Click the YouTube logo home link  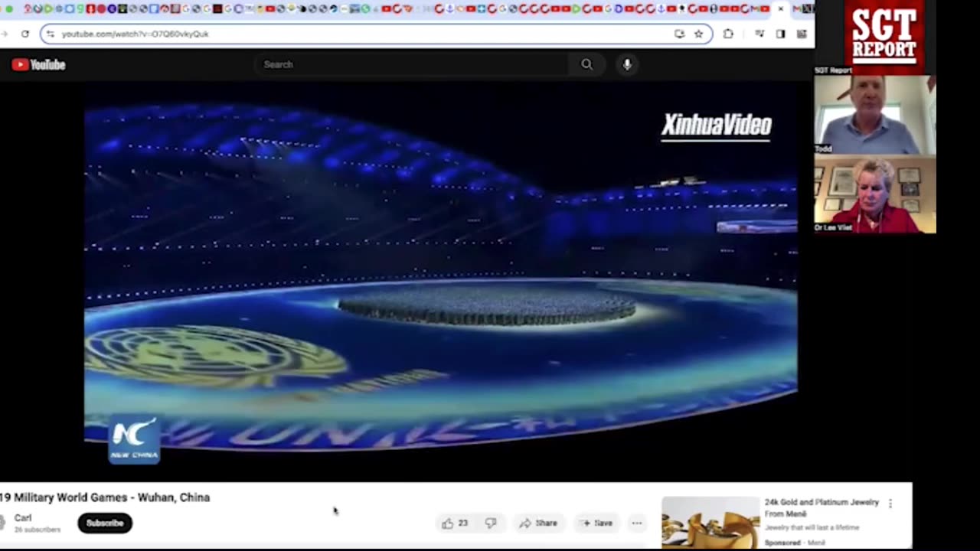point(38,65)
